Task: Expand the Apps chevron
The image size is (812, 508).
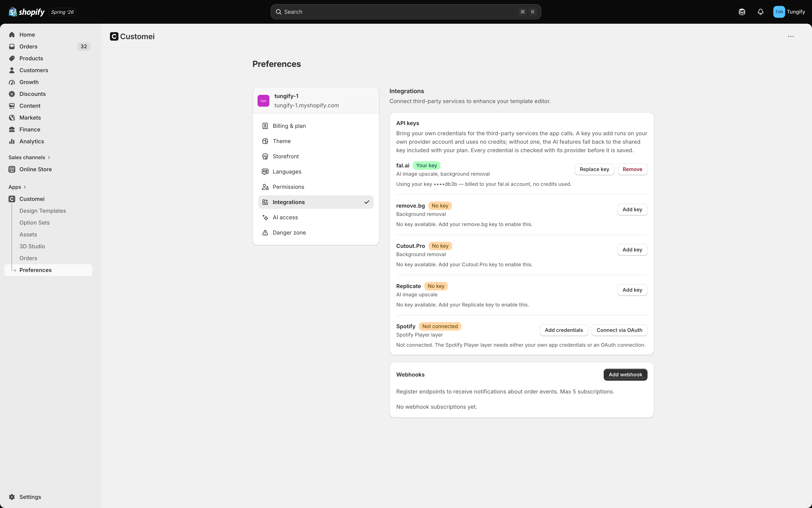Action: click(25, 187)
